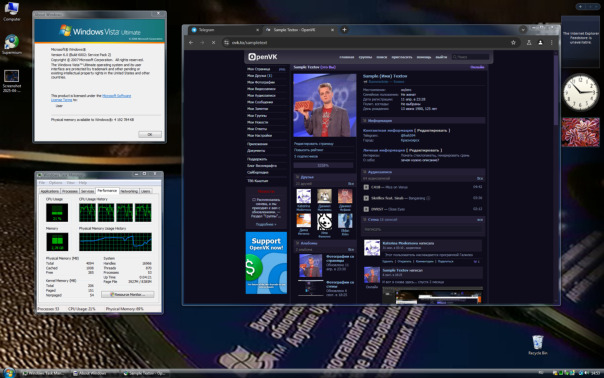Screen dimensions: 604x378
Task: Click the Resource Monitor button
Action: [x=128, y=294]
